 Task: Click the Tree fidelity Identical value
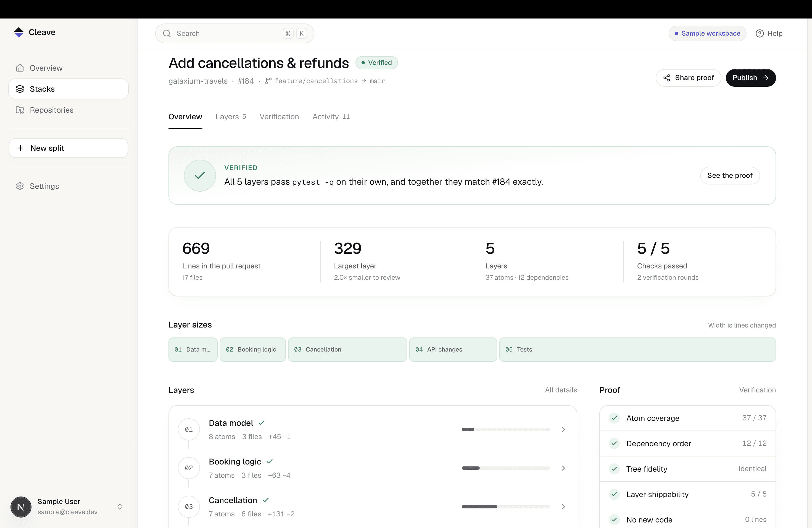pos(752,469)
